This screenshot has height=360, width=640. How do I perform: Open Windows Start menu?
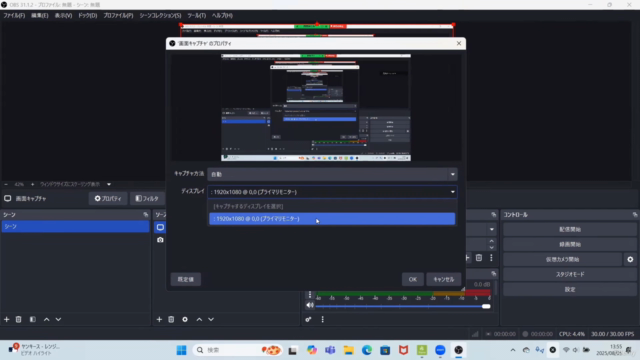182,350
